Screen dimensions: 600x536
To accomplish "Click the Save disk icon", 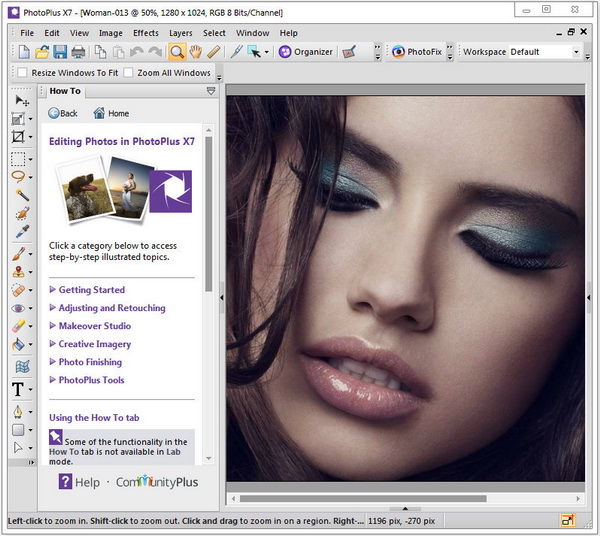I will 60,52.
